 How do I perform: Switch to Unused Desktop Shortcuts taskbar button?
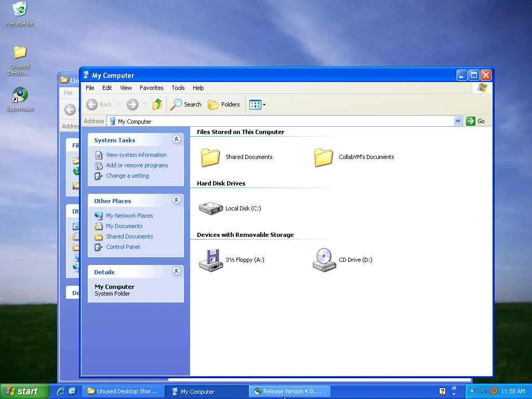[x=124, y=391]
